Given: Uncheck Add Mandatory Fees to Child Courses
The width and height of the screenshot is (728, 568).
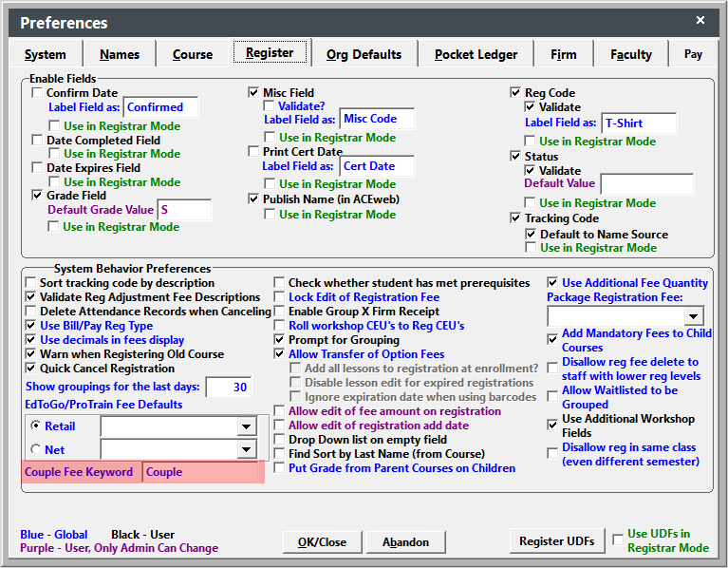Looking at the screenshot, I should pos(552,339).
